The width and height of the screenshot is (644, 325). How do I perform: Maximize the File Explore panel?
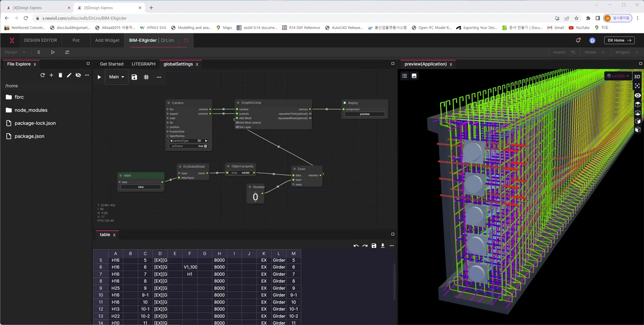(x=88, y=63)
